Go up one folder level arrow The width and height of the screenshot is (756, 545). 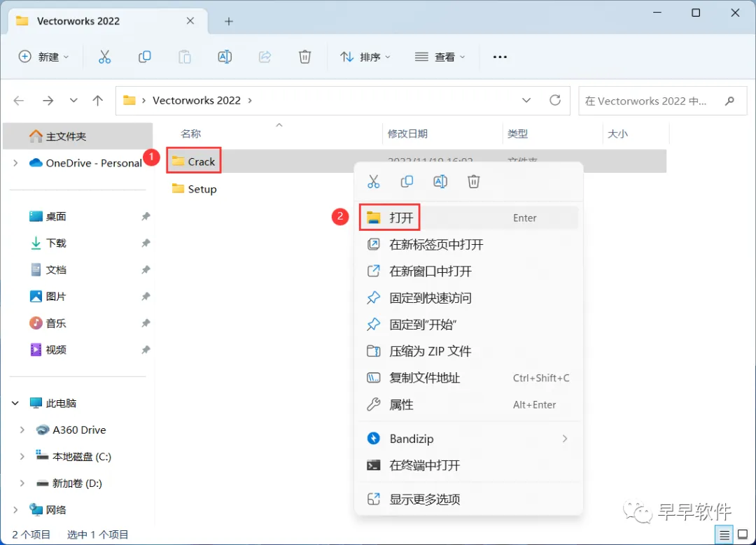(98, 100)
